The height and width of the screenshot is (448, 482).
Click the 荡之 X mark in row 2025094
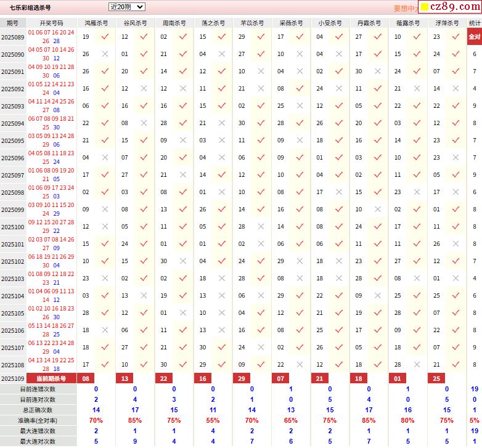coord(222,123)
